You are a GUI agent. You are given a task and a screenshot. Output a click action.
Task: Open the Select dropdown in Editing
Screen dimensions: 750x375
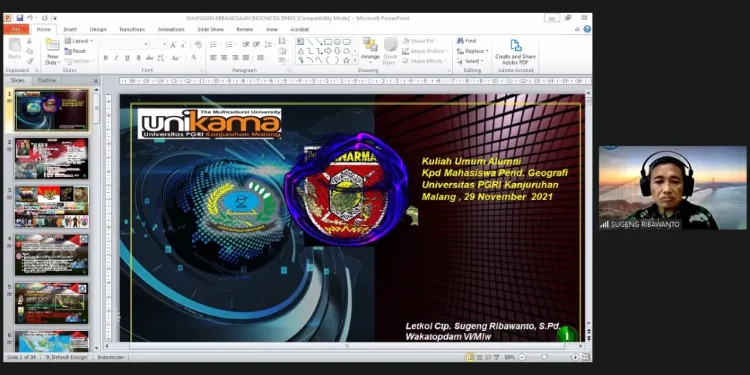(x=471, y=61)
